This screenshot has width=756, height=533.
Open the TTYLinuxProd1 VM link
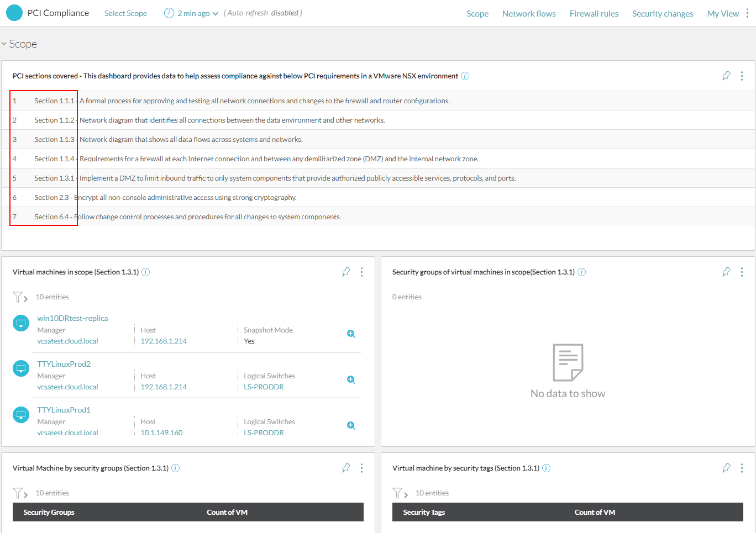pos(64,410)
